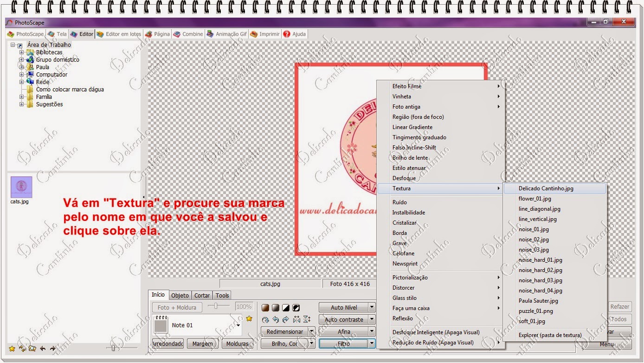Image resolution: width=644 pixels, height=363 pixels.
Task: Switch to the Objeto tab
Action: tap(180, 295)
